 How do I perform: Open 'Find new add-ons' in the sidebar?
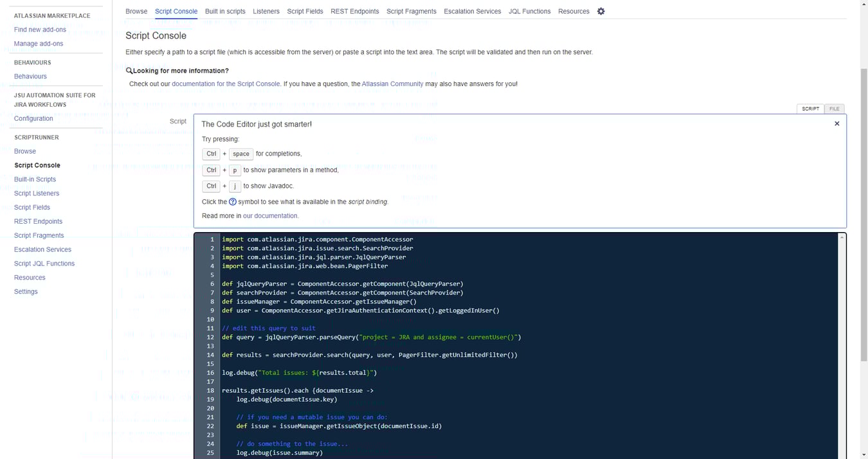(40, 29)
